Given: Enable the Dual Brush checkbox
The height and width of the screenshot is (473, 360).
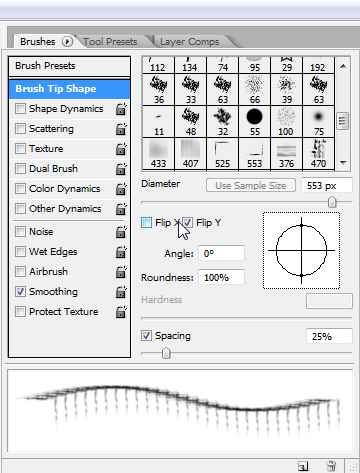Looking at the screenshot, I should 20,169.
